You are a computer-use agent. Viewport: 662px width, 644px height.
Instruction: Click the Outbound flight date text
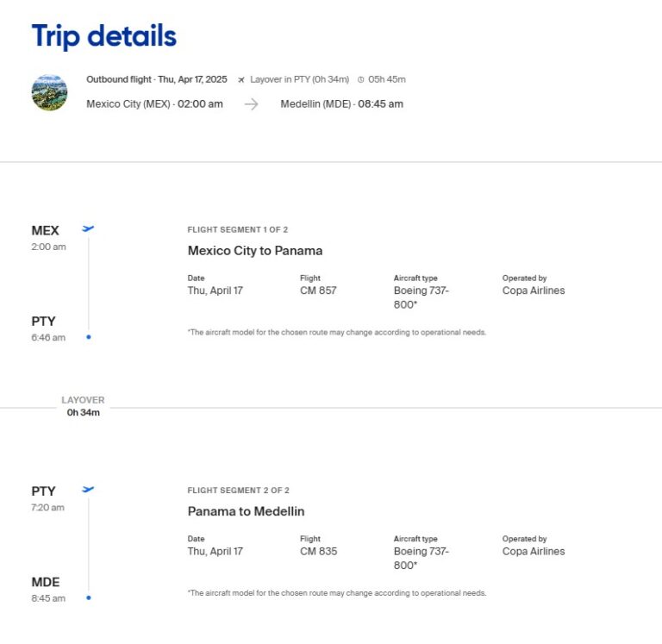point(157,79)
